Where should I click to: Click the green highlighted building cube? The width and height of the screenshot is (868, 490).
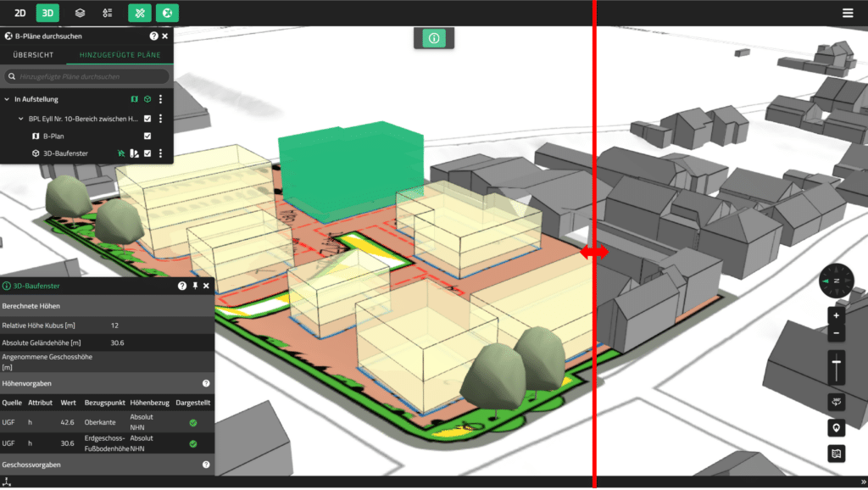(351, 171)
